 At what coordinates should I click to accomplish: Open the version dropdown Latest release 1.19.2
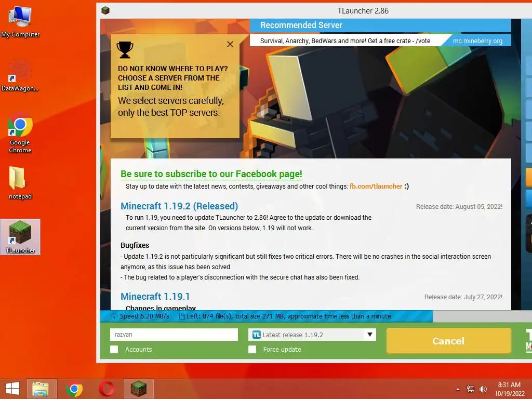coord(312,335)
